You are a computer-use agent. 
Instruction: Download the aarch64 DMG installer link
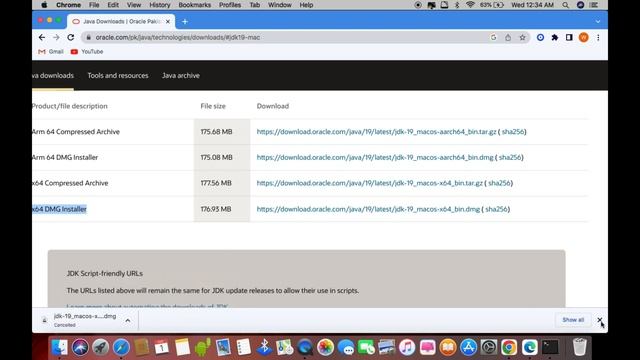click(375, 157)
